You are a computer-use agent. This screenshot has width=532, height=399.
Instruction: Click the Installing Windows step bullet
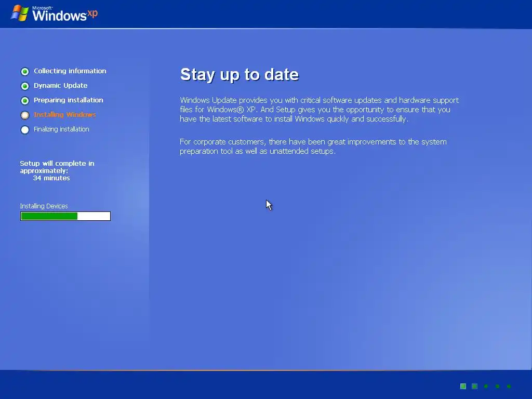[x=25, y=115]
